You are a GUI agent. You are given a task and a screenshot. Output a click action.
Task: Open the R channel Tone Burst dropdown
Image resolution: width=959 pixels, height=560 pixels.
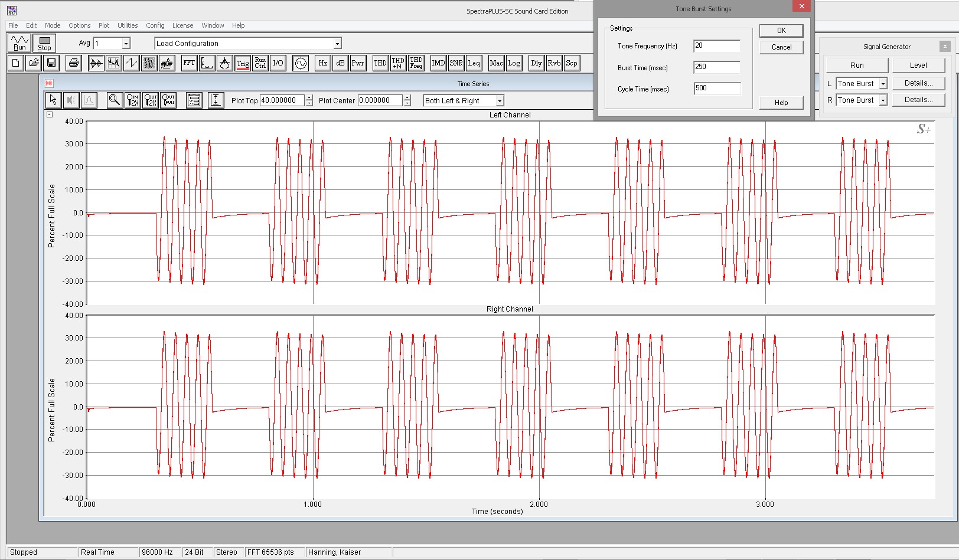pos(883,100)
